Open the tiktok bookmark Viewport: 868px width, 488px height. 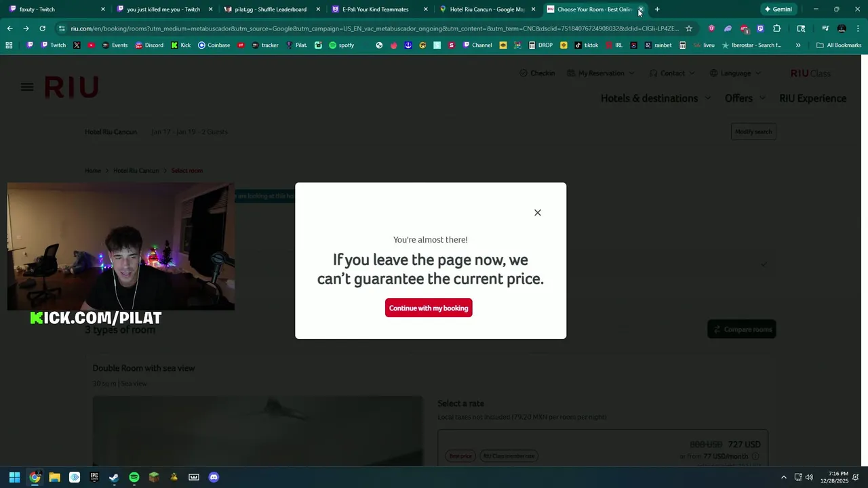click(x=587, y=45)
